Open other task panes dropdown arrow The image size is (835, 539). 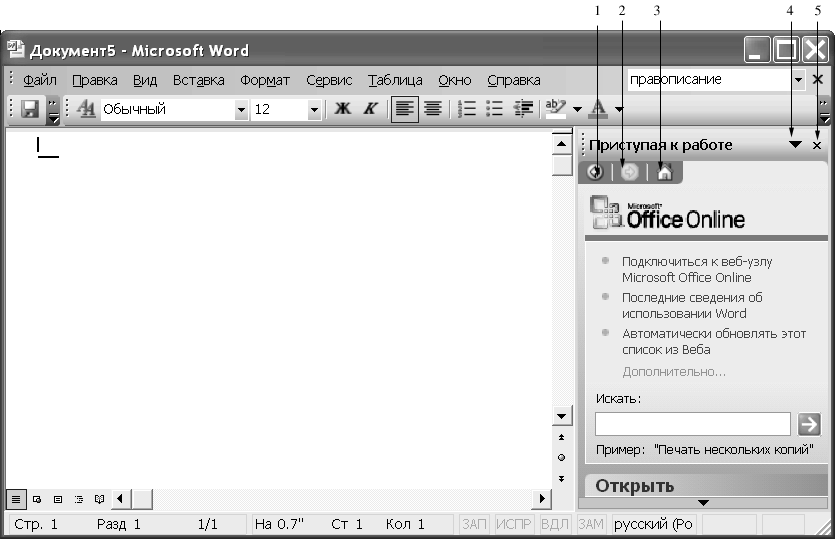tap(795, 145)
